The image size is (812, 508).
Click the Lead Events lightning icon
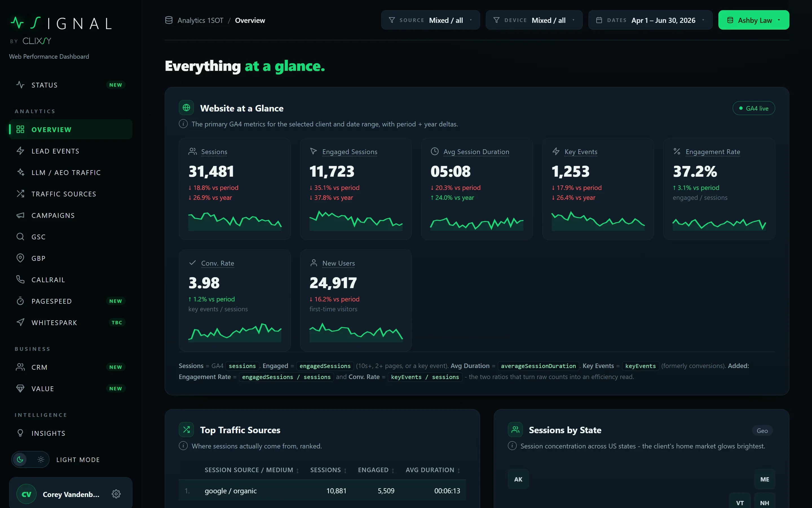coord(20,151)
